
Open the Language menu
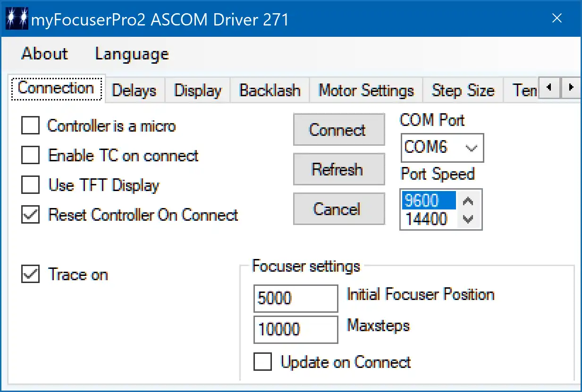coord(132,54)
